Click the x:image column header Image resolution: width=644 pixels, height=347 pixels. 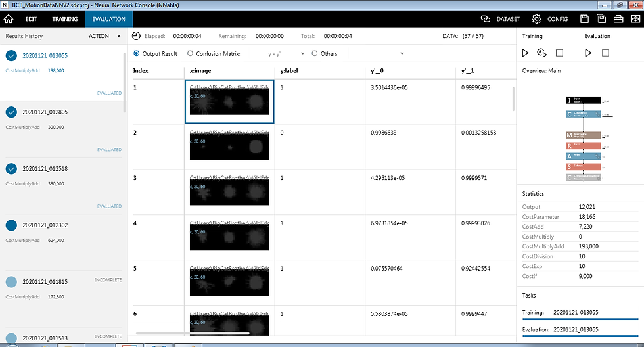(200, 70)
